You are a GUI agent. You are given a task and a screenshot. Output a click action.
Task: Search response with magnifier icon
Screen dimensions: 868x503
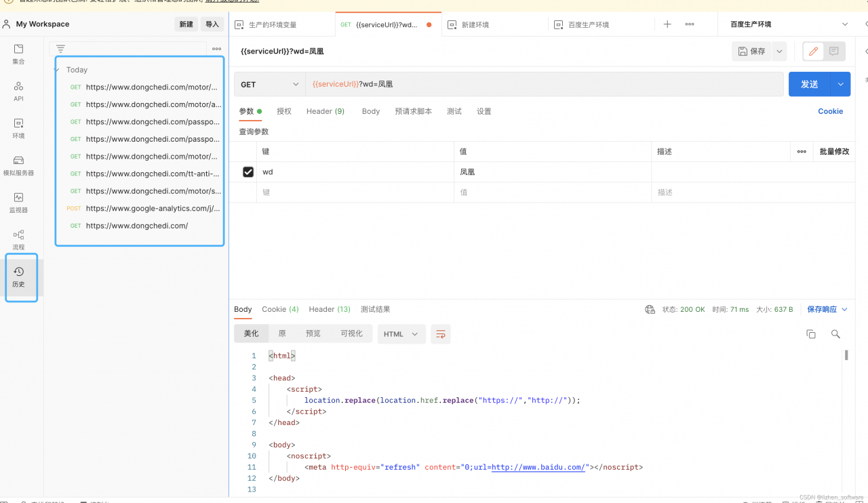pyautogui.click(x=835, y=334)
